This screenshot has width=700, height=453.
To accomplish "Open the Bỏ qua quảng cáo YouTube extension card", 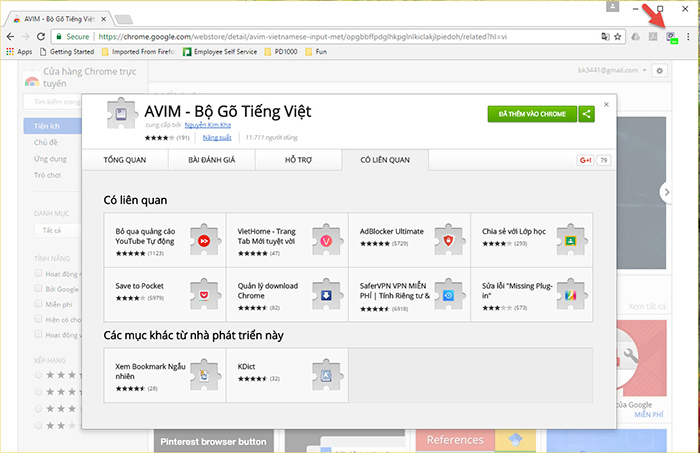I will click(x=165, y=240).
